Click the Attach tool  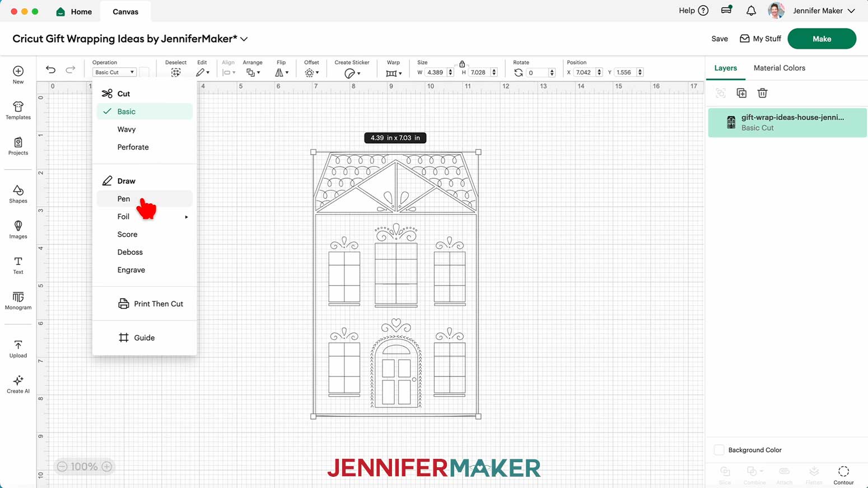(784, 475)
